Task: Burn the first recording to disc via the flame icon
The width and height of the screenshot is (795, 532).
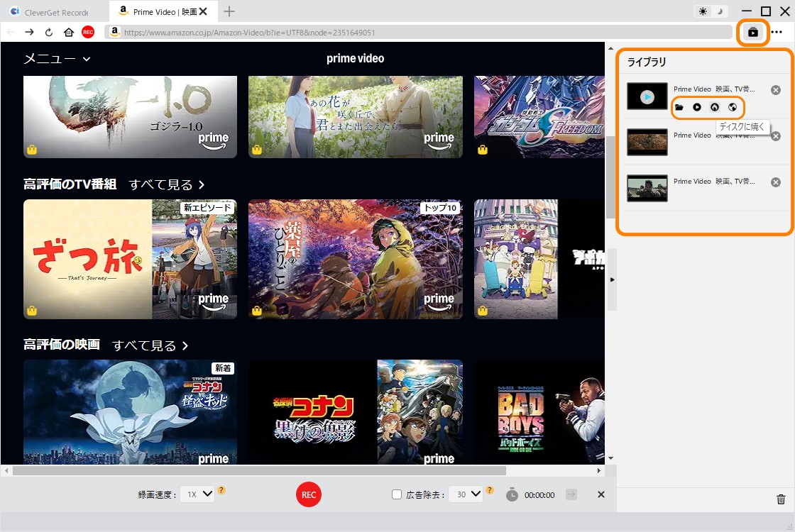Action: tap(715, 107)
